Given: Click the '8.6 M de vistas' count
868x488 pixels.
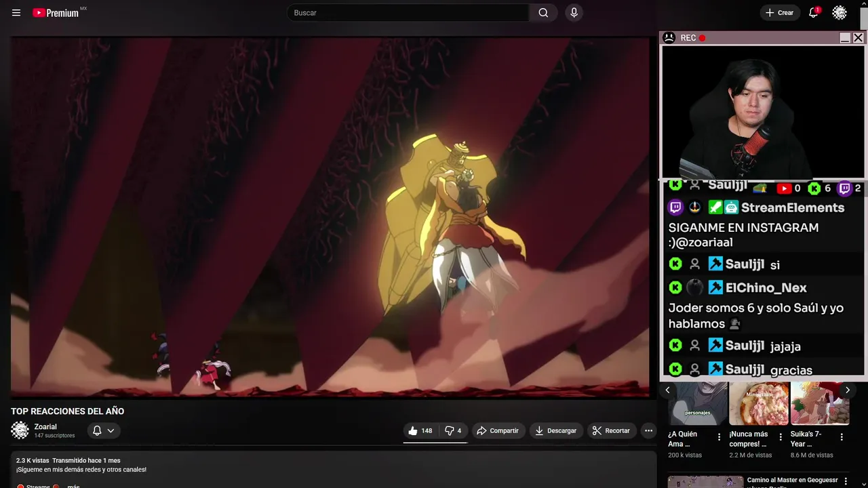Looking at the screenshot, I should tap(811, 455).
